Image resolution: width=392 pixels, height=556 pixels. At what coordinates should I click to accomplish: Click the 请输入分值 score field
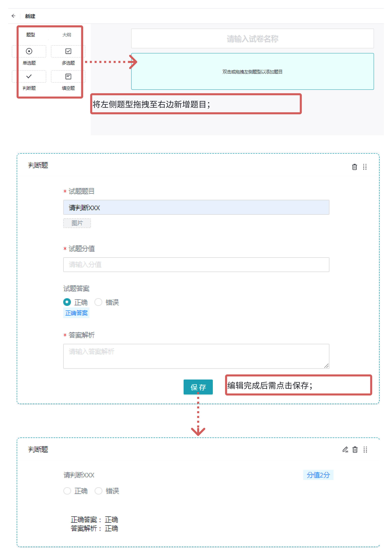[196, 264]
